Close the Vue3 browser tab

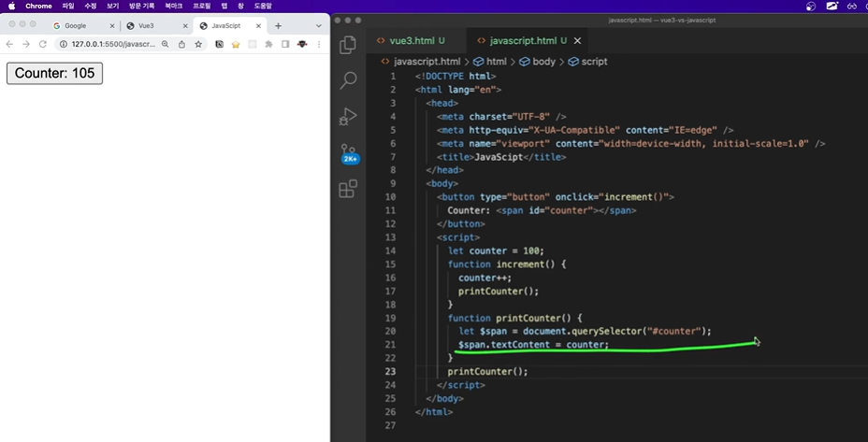[185, 26]
